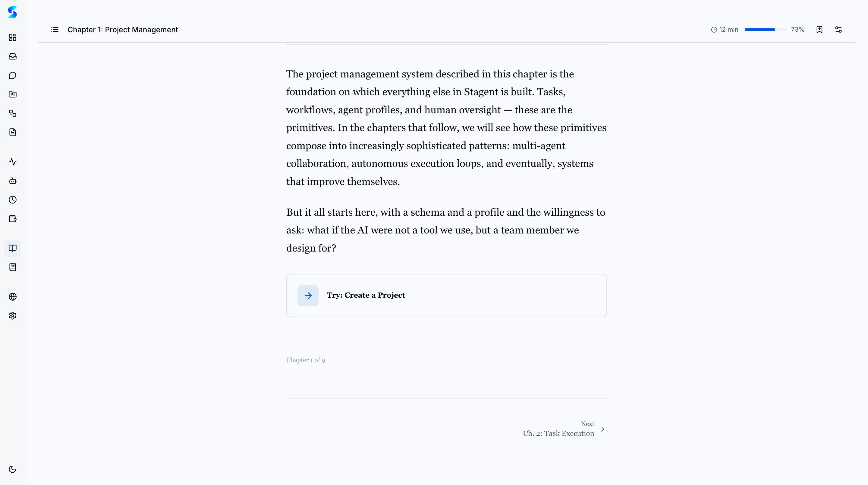Screen dimensions: 868x485
Task: Add a bookmark for this chapter
Action: pyautogui.click(x=820, y=30)
